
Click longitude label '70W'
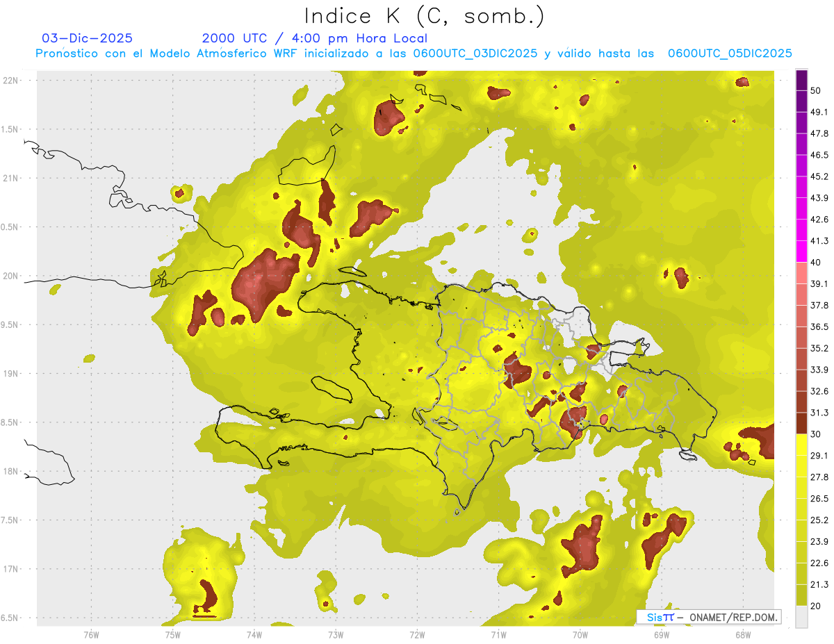pos(580,634)
